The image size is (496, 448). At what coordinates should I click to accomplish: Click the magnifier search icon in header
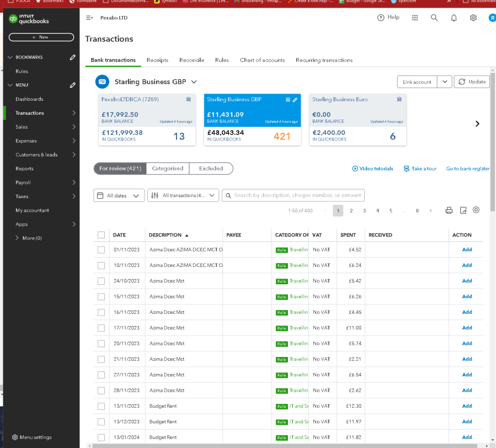(x=434, y=18)
